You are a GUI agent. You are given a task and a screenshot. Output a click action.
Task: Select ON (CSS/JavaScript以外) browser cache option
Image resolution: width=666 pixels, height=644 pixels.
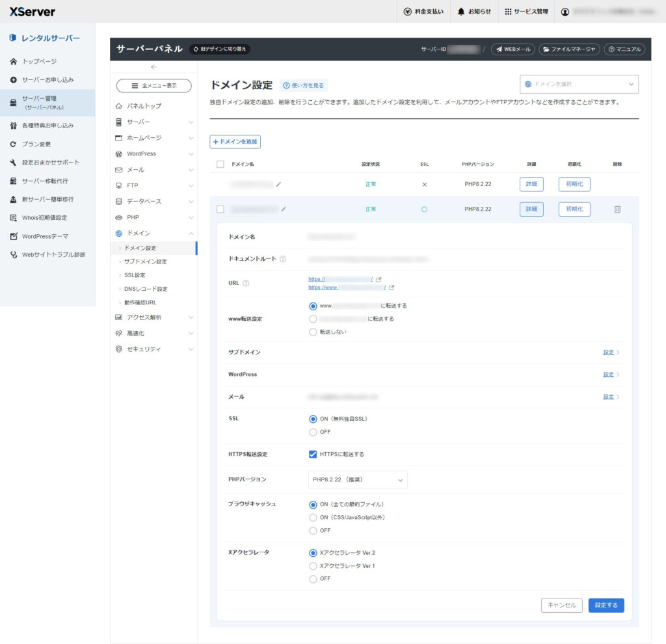(x=313, y=518)
